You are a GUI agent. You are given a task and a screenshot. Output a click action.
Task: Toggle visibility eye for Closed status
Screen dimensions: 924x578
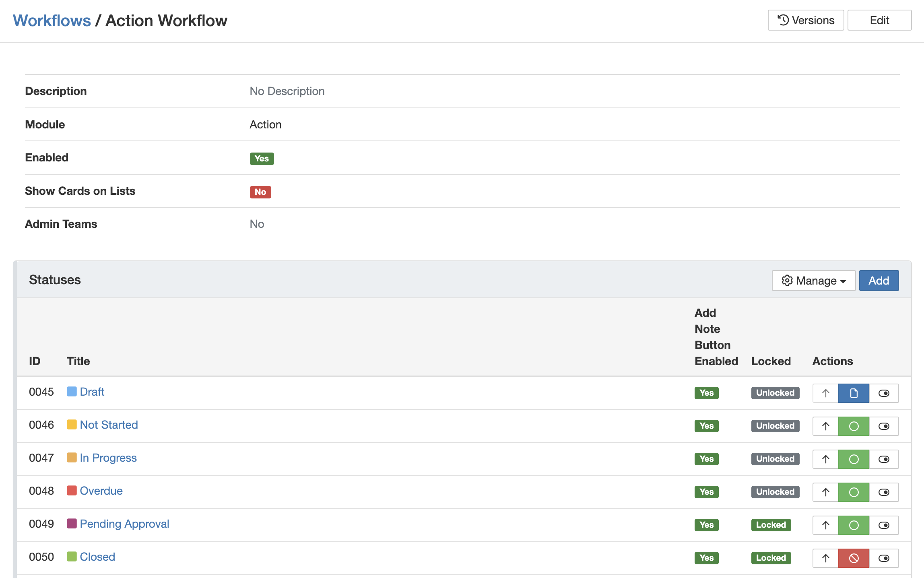tap(884, 558)
